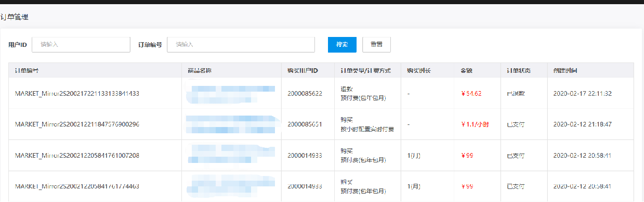644x202 pixels.
Task: Click the timestamp 2020-02-12 21:18:47
Action: [x=582, y=124]
